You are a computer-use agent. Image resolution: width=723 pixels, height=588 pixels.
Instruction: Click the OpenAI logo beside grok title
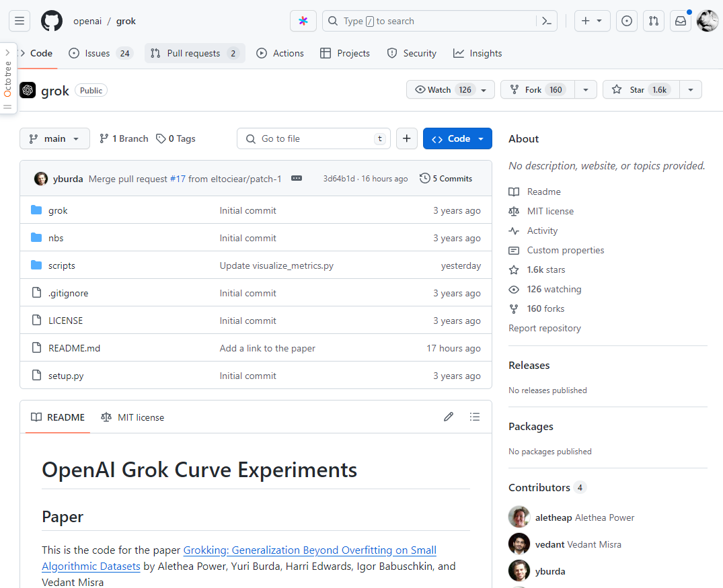pos(28,90)
